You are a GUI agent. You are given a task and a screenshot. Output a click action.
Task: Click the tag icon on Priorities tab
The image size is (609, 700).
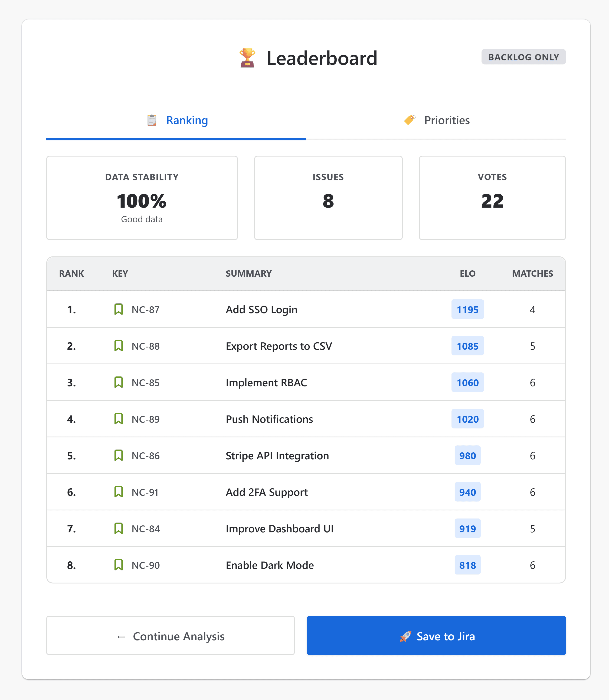click(410, 120)
